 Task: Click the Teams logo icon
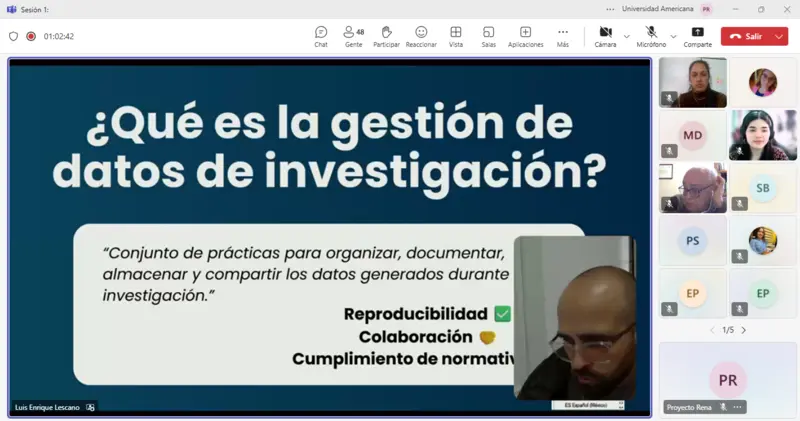[11, 9]
